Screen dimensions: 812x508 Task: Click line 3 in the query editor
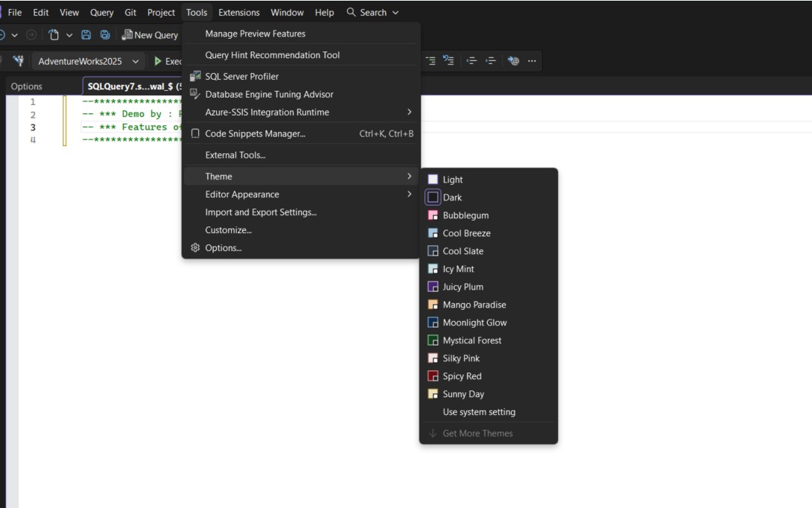112,127
